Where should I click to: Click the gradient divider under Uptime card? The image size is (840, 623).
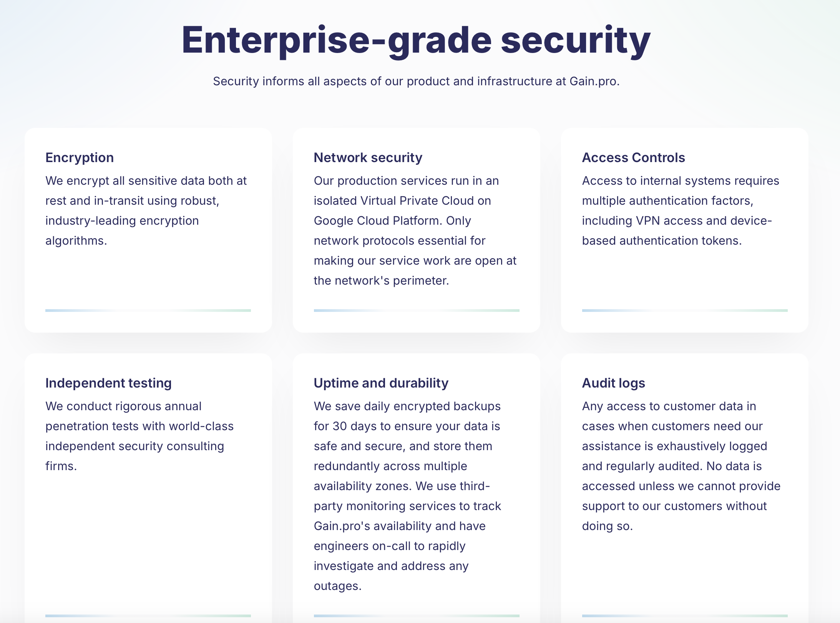(416, 616)
